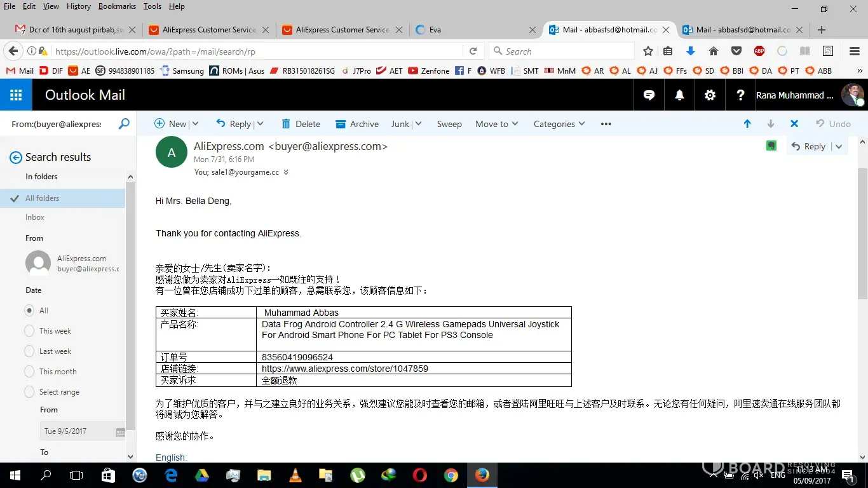Viewport: 868px width, 488px height.
Task: Open the AliExpress store link
Action: (x=344, y=369)
